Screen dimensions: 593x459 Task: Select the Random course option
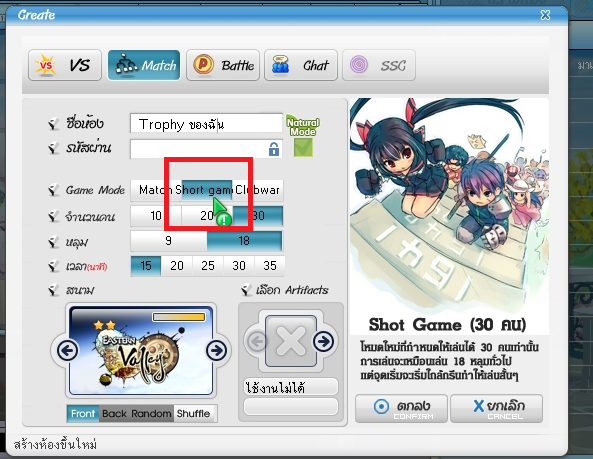pos(152,414)
